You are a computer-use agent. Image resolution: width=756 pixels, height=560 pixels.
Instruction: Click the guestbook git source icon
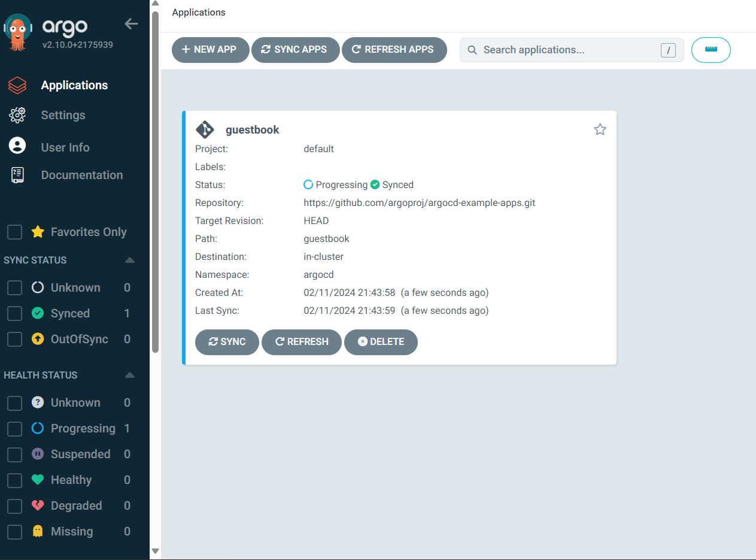(x=205, y=129)
